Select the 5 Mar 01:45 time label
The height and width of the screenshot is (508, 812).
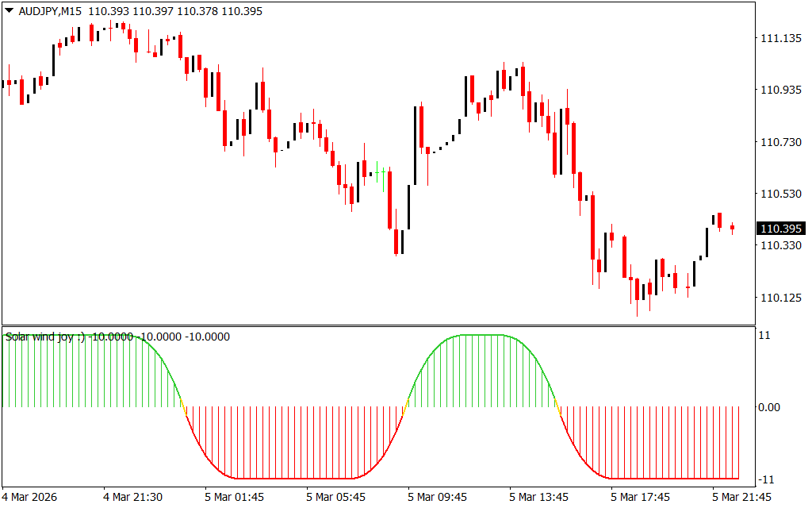pos(232,497)
